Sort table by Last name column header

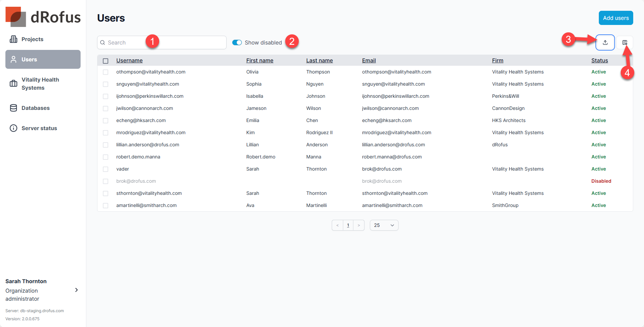tap(319, 60)
